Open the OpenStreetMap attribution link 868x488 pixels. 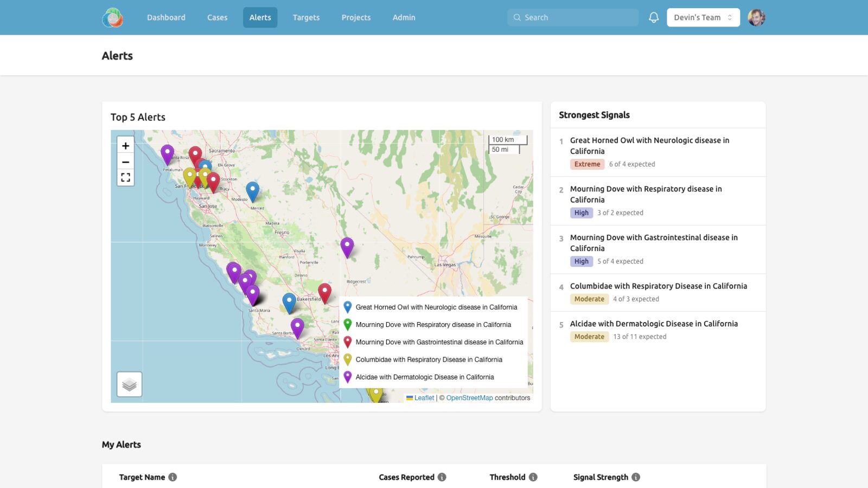[469, 398]
